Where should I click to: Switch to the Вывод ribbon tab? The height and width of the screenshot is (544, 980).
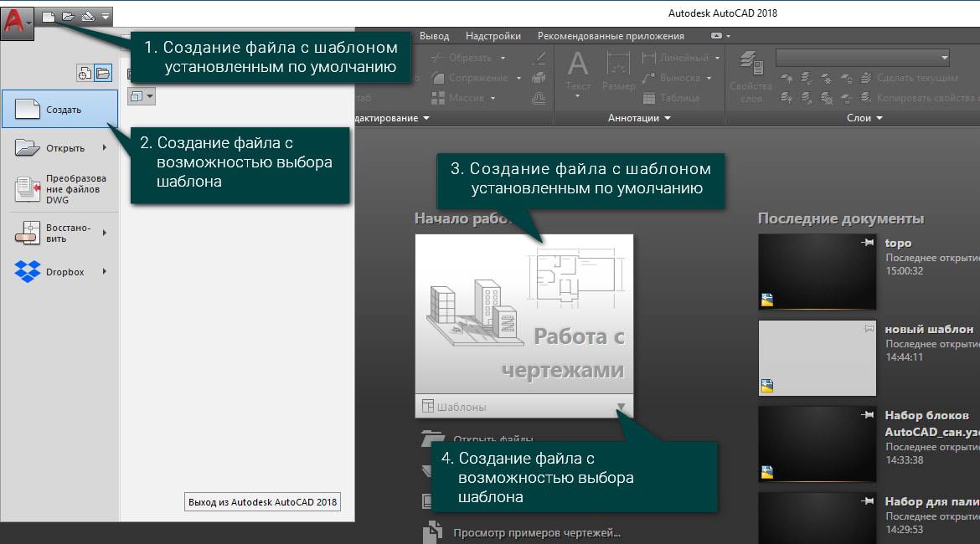click(x=435, y=36)
